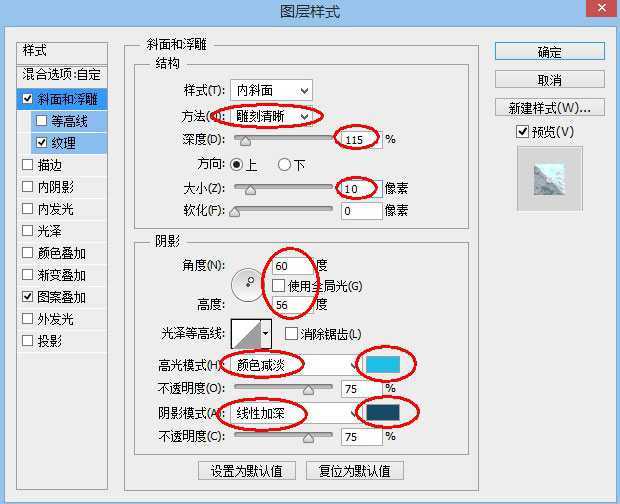Toggle the 斜面和浮雕 checkbox

[27, 98]
